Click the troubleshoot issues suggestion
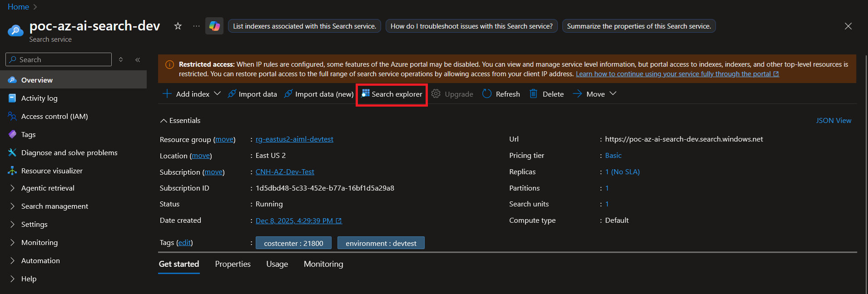 [471, 26]
